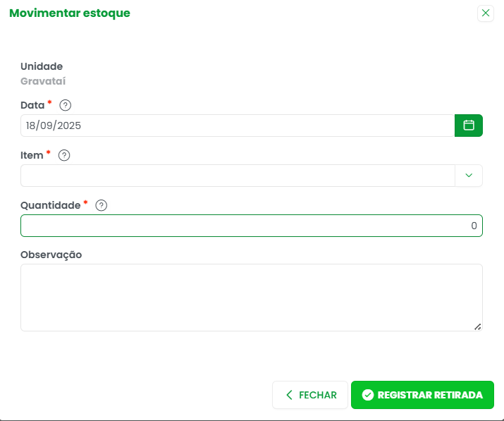Click the left chevron icon on Fechar
The image size is (504, 421).
[289, 395]
